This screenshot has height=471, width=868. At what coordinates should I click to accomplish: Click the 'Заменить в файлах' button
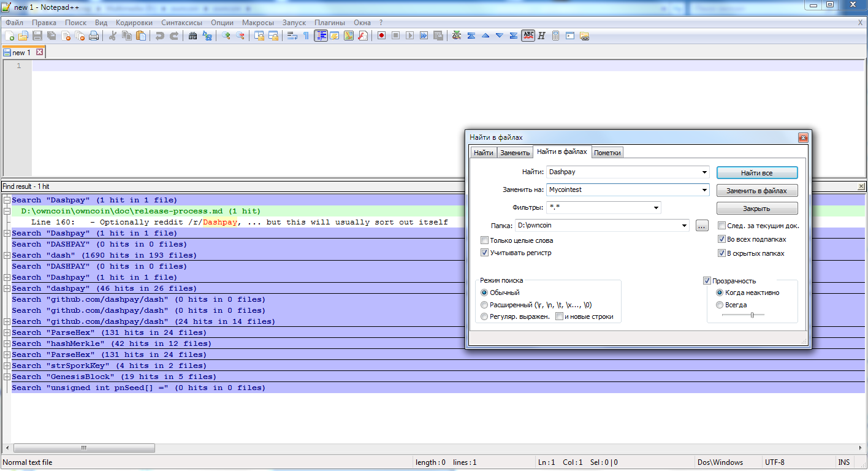tap(757, 191)
